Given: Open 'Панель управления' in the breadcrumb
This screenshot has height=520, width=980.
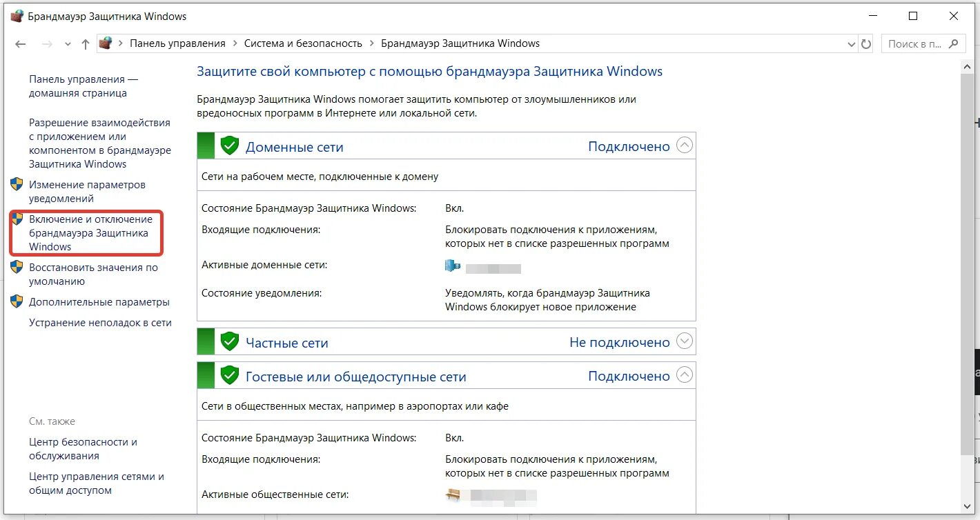Looking at the screenshot, I should 177,43.
